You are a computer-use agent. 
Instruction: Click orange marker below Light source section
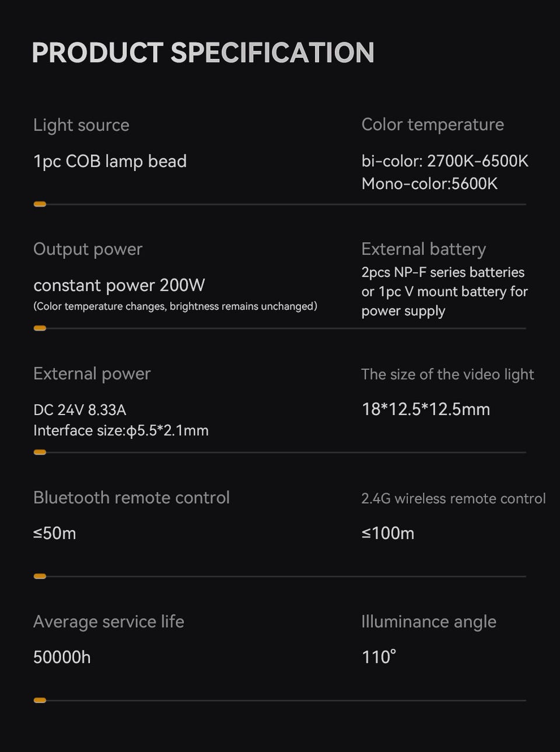tap(40, 204)
